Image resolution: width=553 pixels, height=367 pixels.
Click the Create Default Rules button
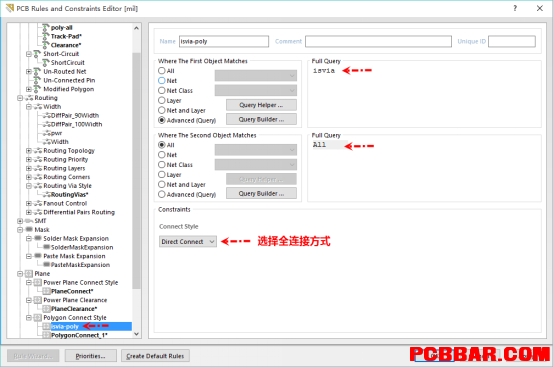(155, 356)
